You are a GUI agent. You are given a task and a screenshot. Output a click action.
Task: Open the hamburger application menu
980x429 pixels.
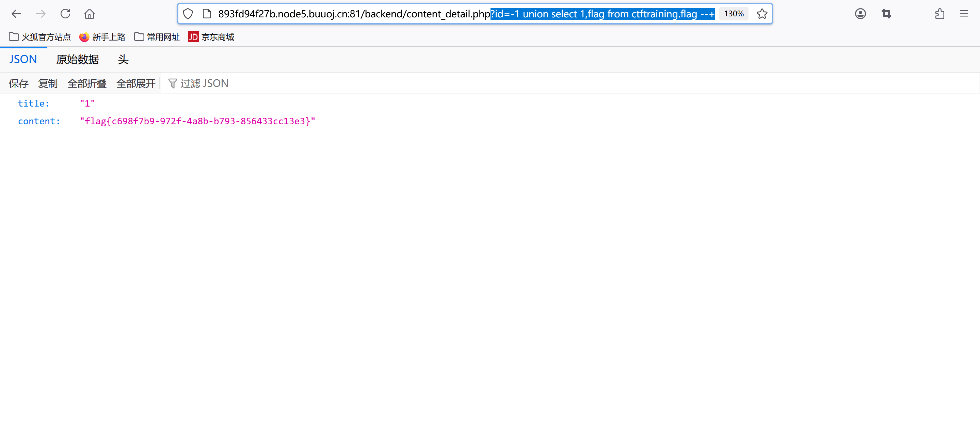tap(964, 14)
